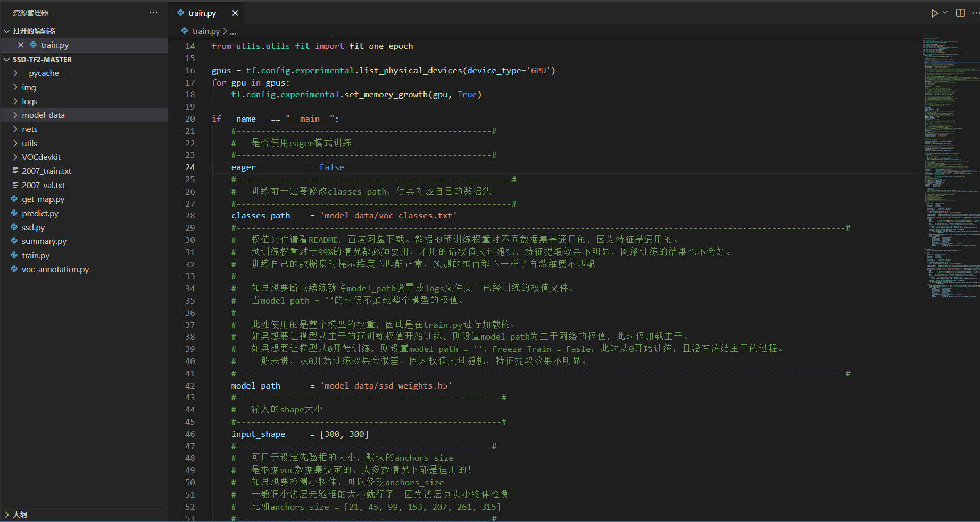The height and width of the screenshot is (522, 980).
Task: Run the Python file with play icon
Action: point(934,13)
